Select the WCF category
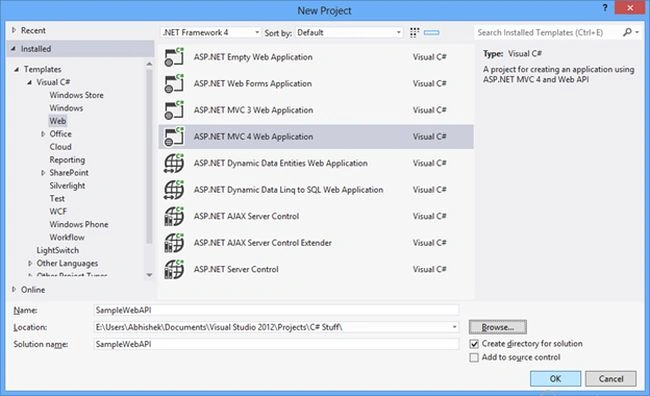 click(58, 211)
